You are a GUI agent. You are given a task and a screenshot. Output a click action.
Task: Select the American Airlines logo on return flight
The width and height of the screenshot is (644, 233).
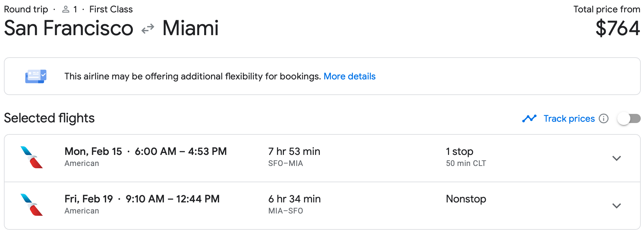(x=31, y=205)
